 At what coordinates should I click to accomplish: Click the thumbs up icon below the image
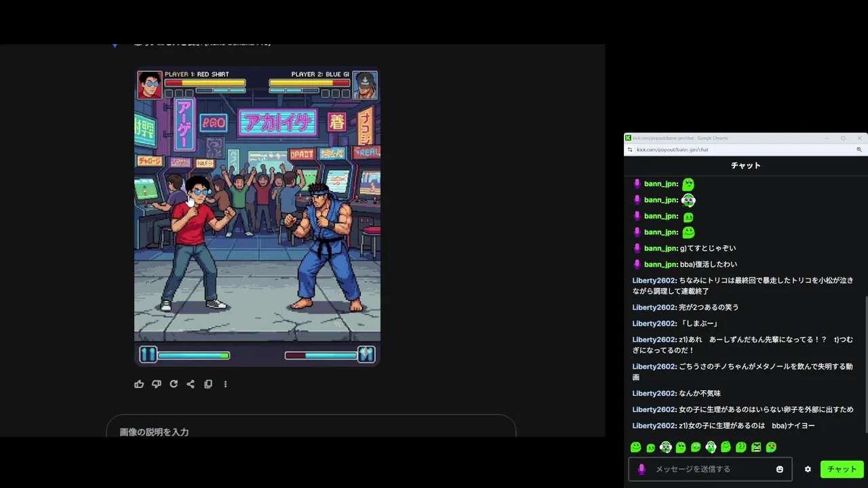[139, 384]
